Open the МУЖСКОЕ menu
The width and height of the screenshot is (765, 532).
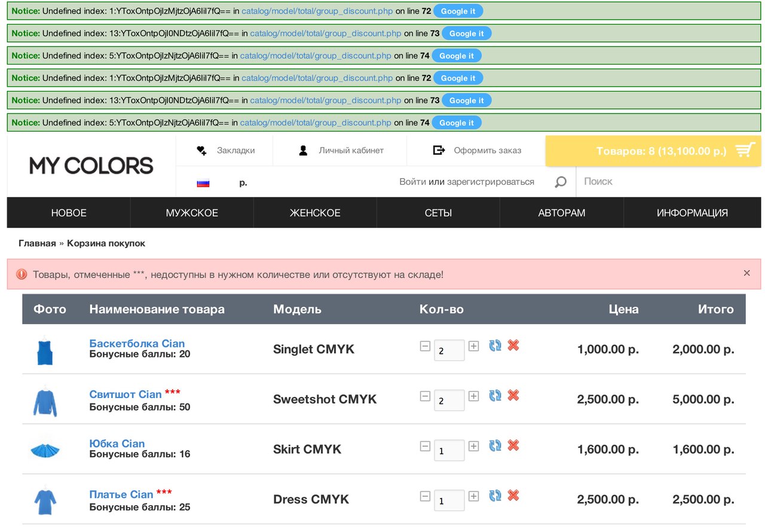click(x=192, y=213)
